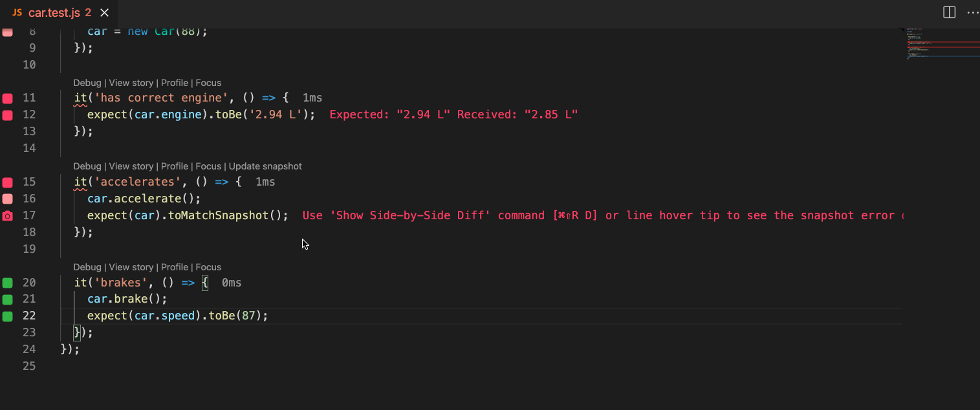Click View story above 'accelerates' test

pyautogui.click(x=131, y=166)
